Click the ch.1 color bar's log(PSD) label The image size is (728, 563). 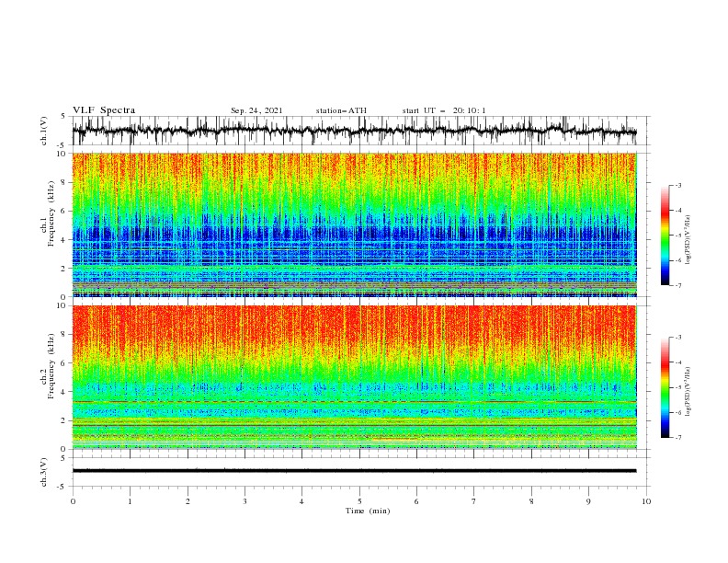point(688,240)
